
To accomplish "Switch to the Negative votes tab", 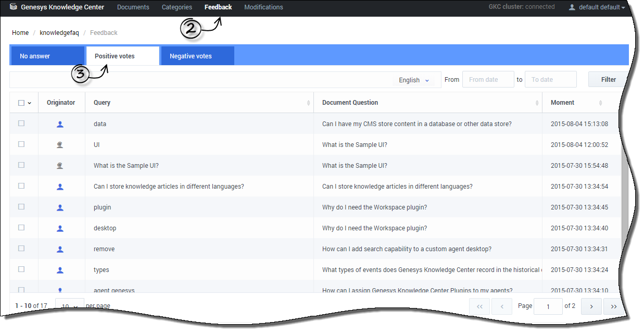I will [197, 56].
